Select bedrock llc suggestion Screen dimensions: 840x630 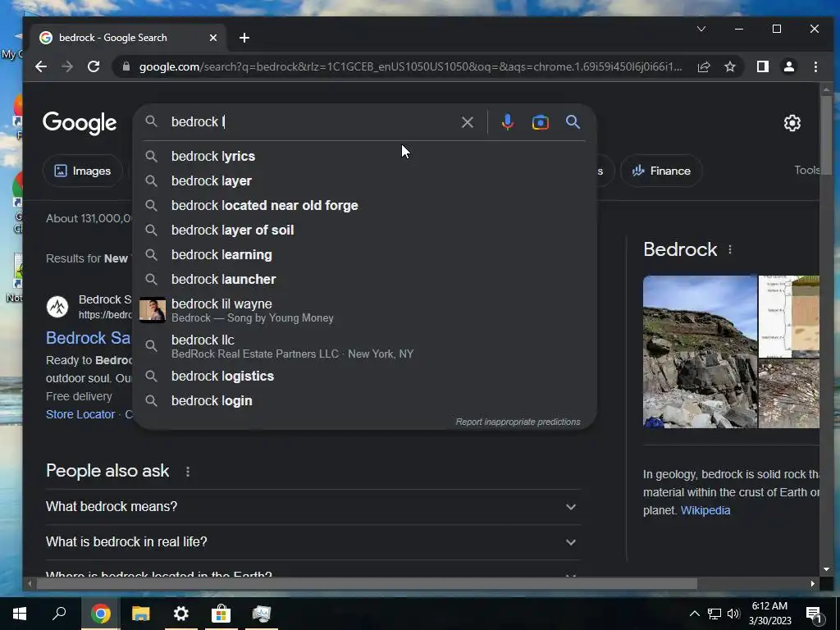(364, 346)
